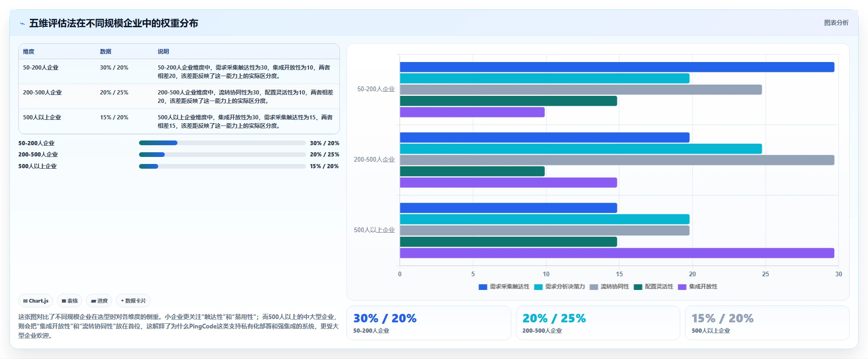
Task: Click the purple bar for 500人以上企业
Action: tap(617, 253)
